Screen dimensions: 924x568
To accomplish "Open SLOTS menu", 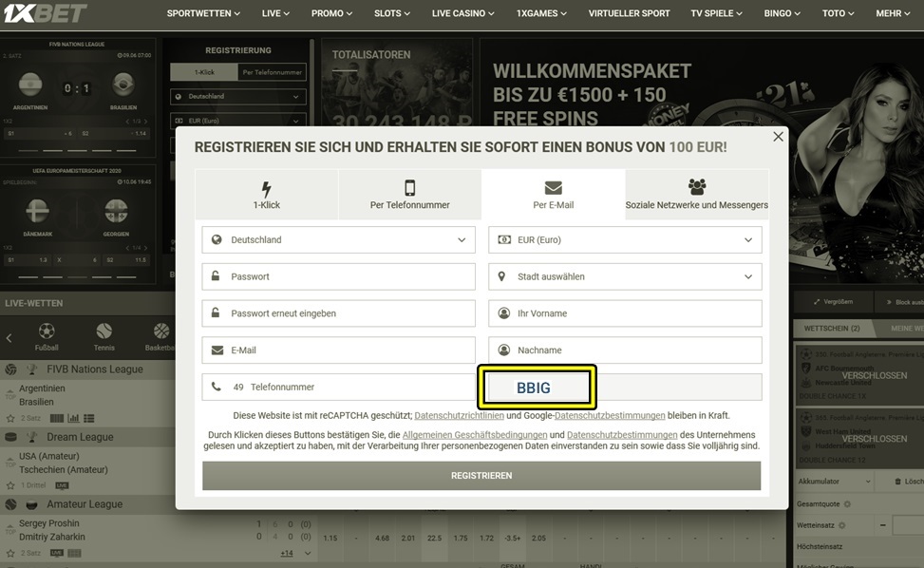I will tap(392, 13).
